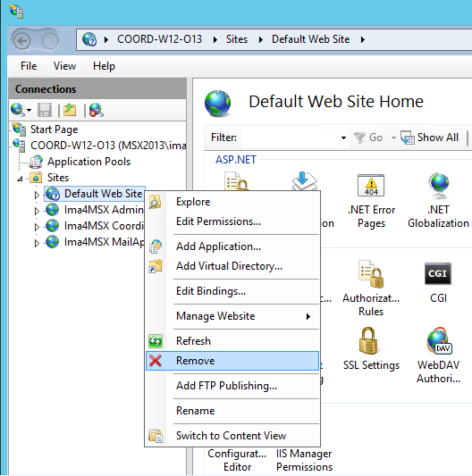472x476 pixels.
Task: Click the Application Pools node icon
Action: point(36,162)
